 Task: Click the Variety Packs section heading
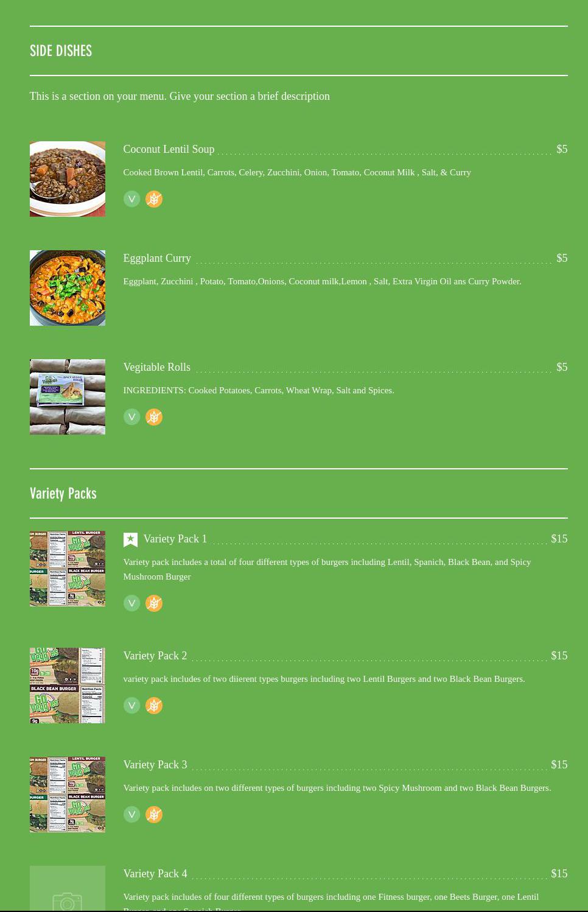63,493
